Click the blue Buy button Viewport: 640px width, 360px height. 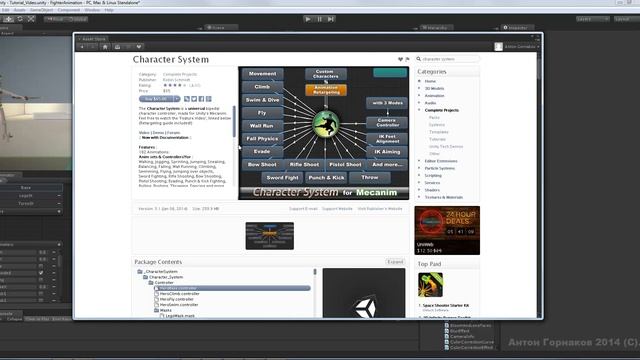pyautogui.click(x=156, y=99)
